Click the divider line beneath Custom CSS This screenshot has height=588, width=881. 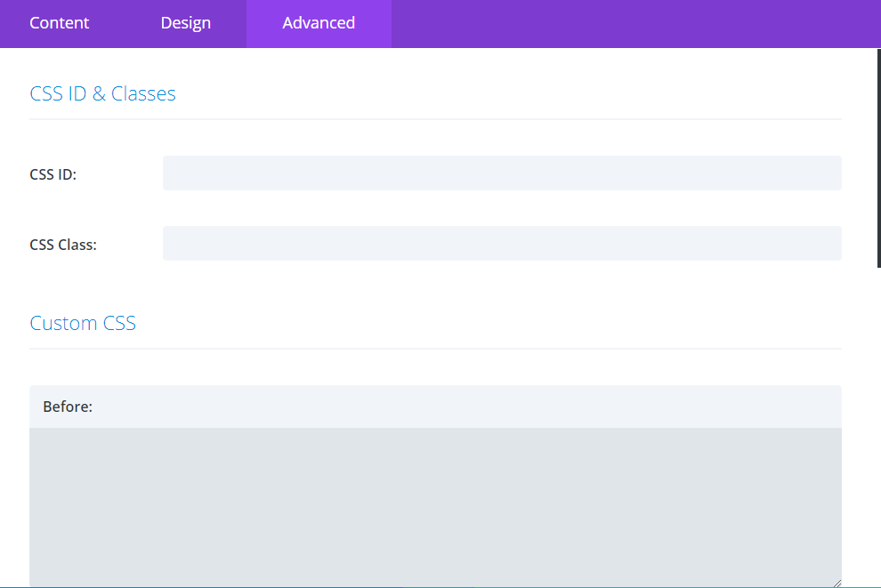435,349
